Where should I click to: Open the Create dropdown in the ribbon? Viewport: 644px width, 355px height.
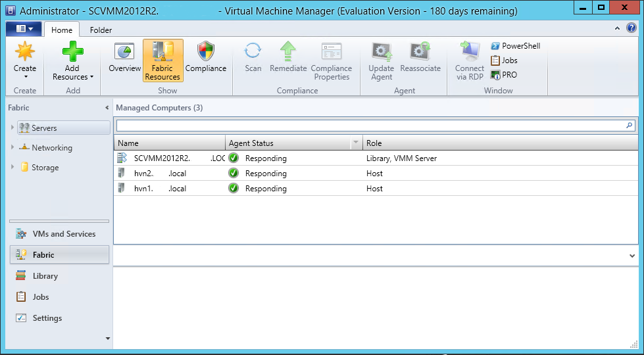click(x=24, y=61)
